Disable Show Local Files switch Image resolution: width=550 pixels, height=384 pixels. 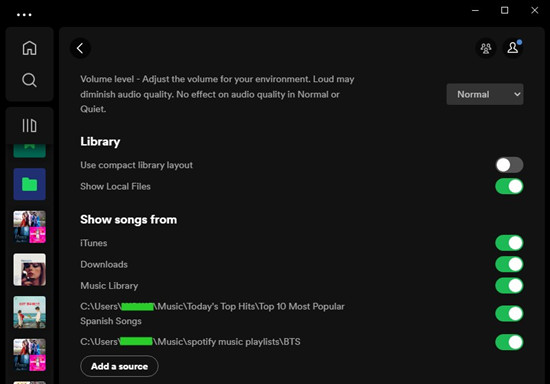pyautogui.click(x=509, y=186)
